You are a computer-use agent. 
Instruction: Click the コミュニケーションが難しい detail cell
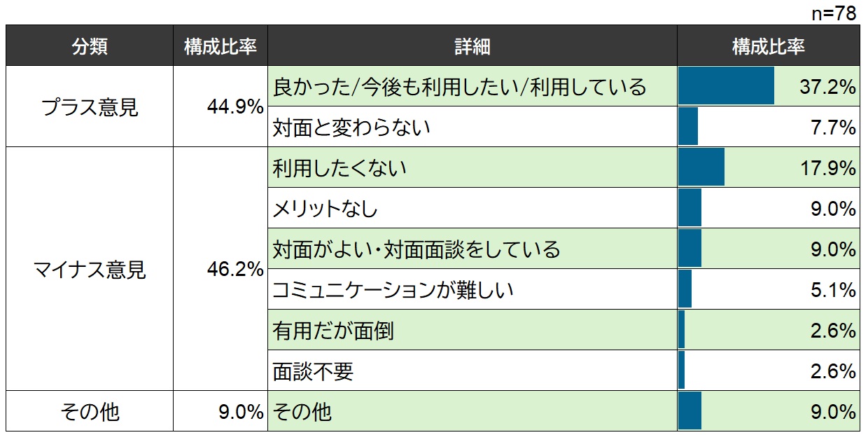[x=393, y=290]
